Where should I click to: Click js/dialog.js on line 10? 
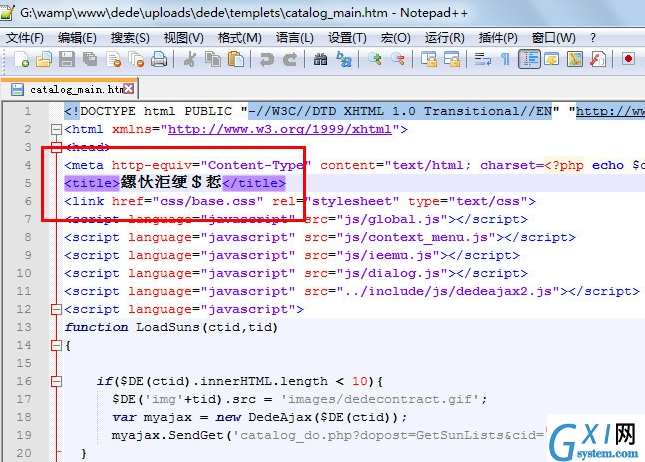coord(392,273)
